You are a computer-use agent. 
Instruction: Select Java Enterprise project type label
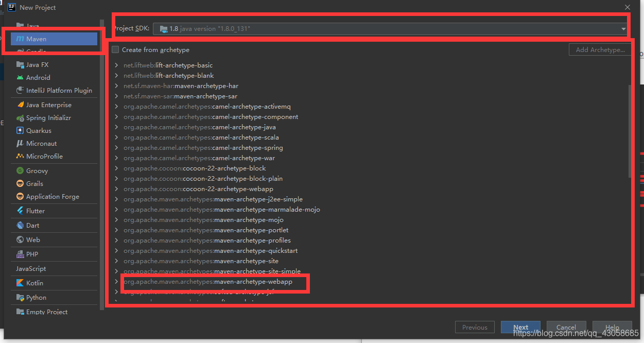49,105
